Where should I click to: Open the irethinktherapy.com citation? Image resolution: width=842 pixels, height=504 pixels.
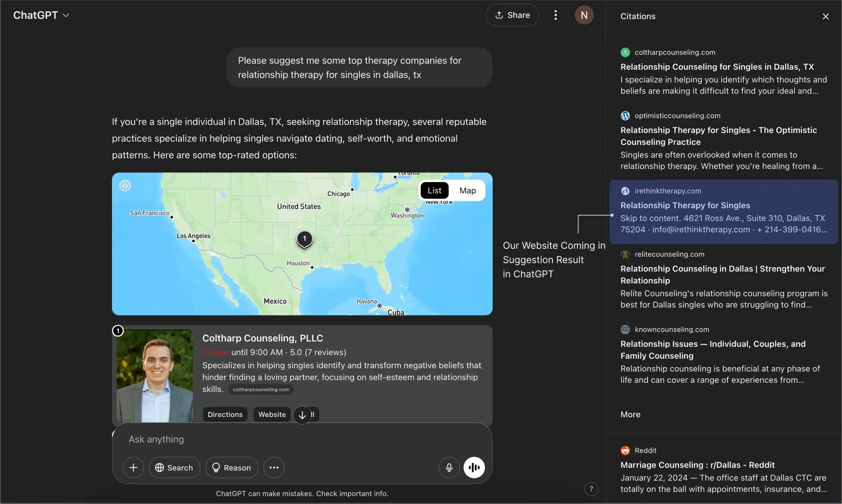pyautogui.click(x=724, y=211)
